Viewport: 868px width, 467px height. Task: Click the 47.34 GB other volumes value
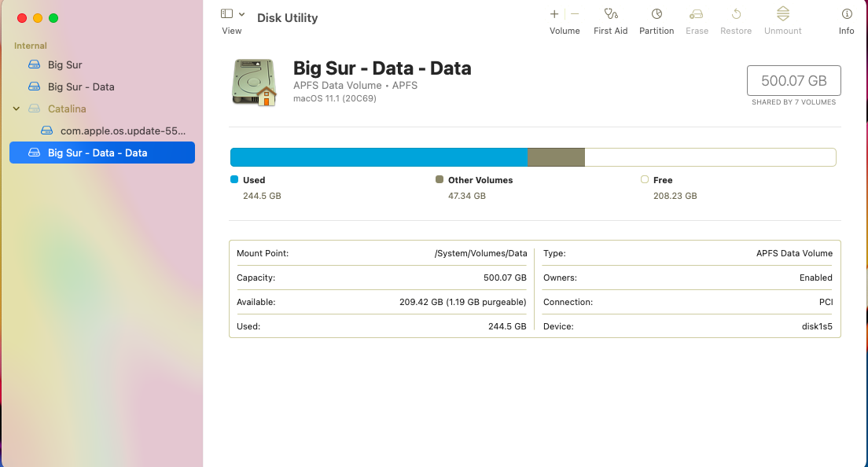[x=467, y=196]
